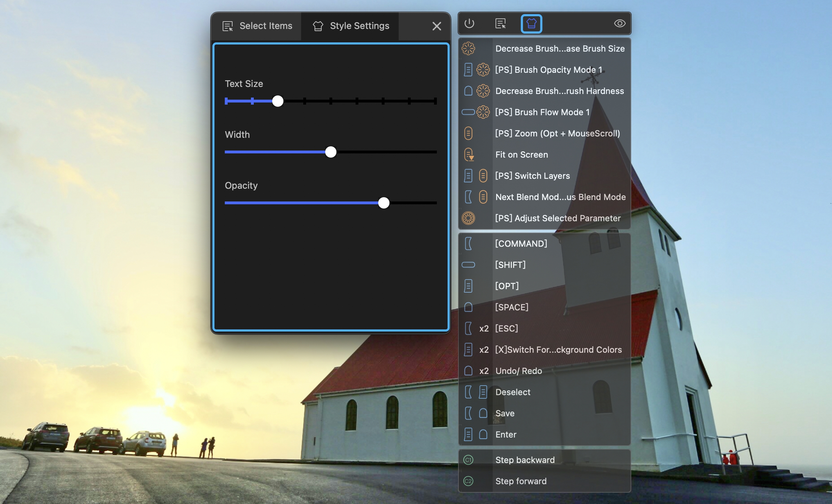This screenshot has width=832, height=504.
Task: Adjust the Text Size slider handle
Action: pyautogui.click(x=278, y=101)
